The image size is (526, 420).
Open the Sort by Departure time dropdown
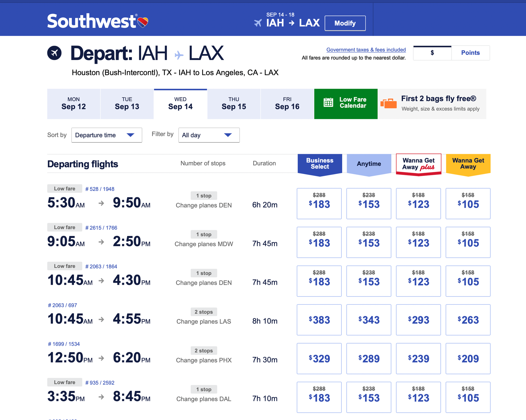(x=107, y=135)
